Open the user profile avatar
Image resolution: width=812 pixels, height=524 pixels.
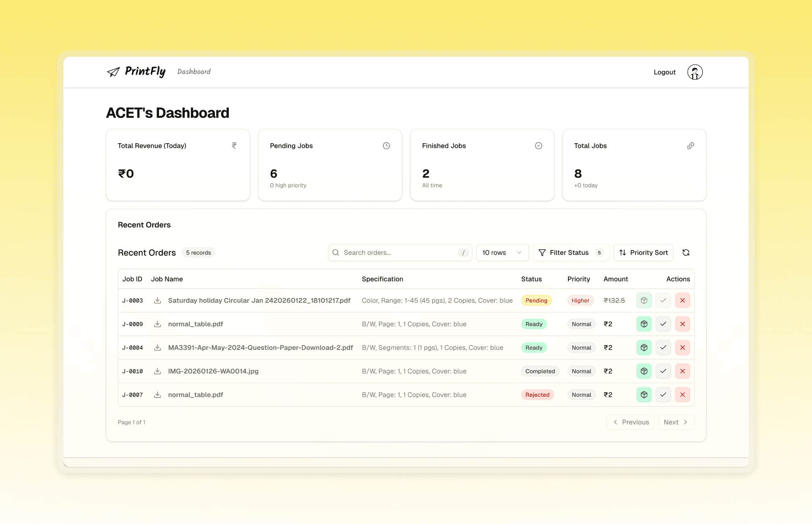tap(695, 72)
